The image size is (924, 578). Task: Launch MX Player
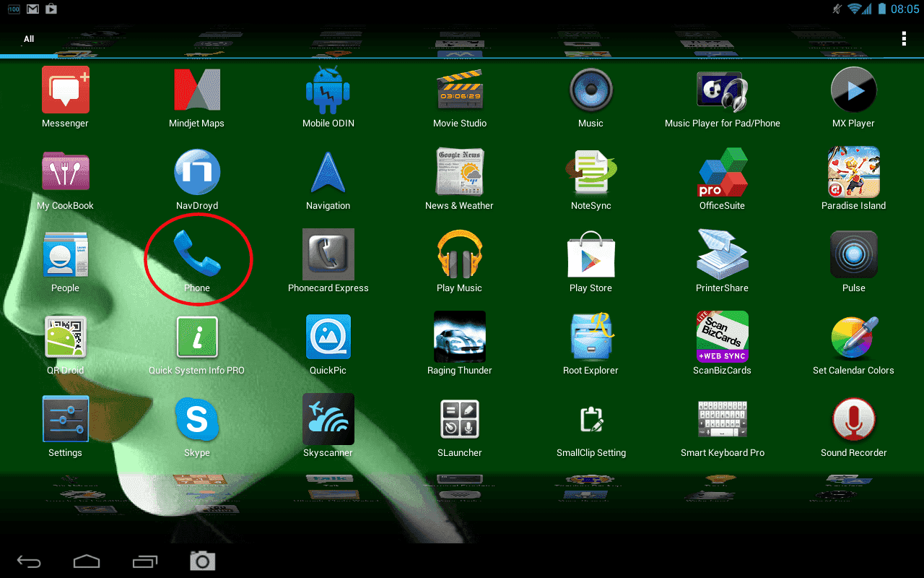click(853, 90)
